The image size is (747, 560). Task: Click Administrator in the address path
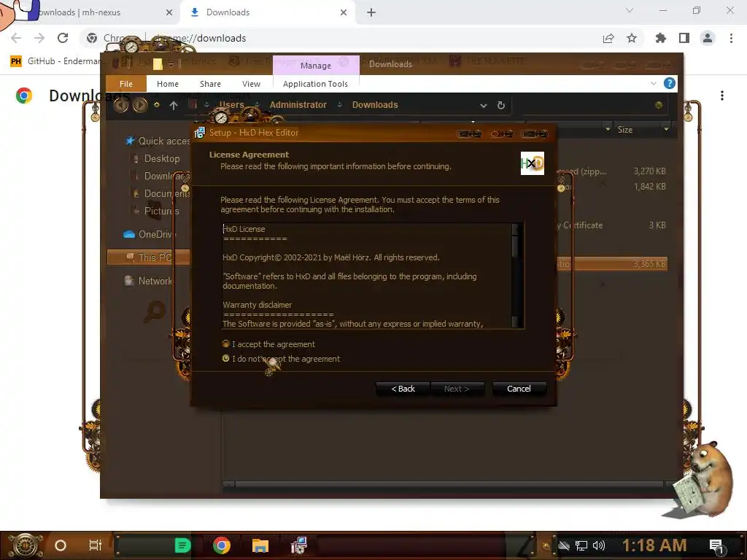pyautogui.click(x=298, y=105)
